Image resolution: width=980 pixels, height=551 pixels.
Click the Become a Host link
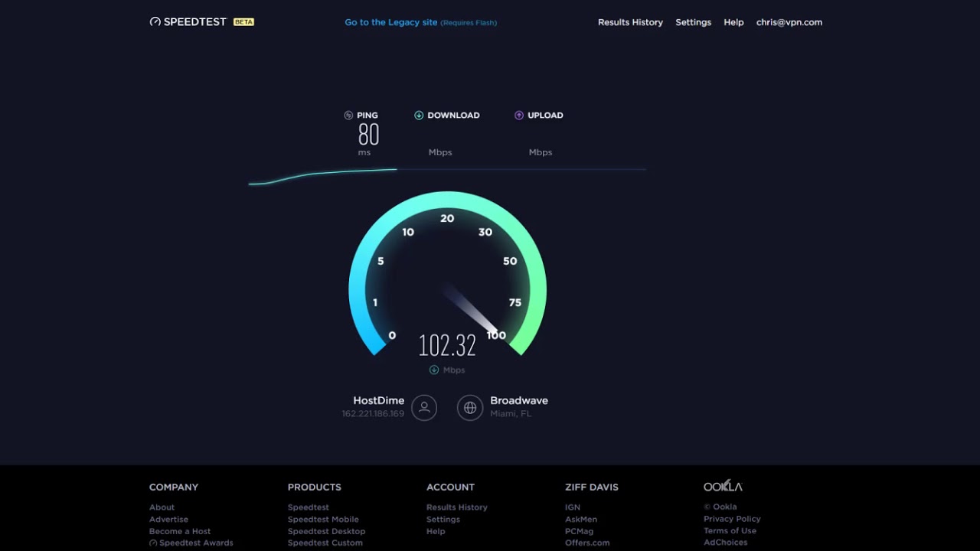[x=180, y=531]
